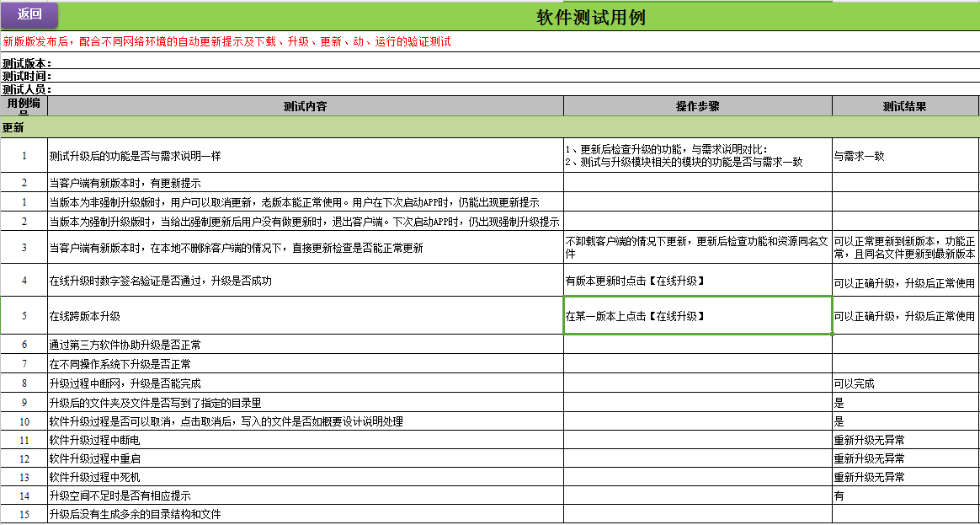
Task: Select 重新升级无异常 in the 断电 row
Action: (x=904, y=440)
